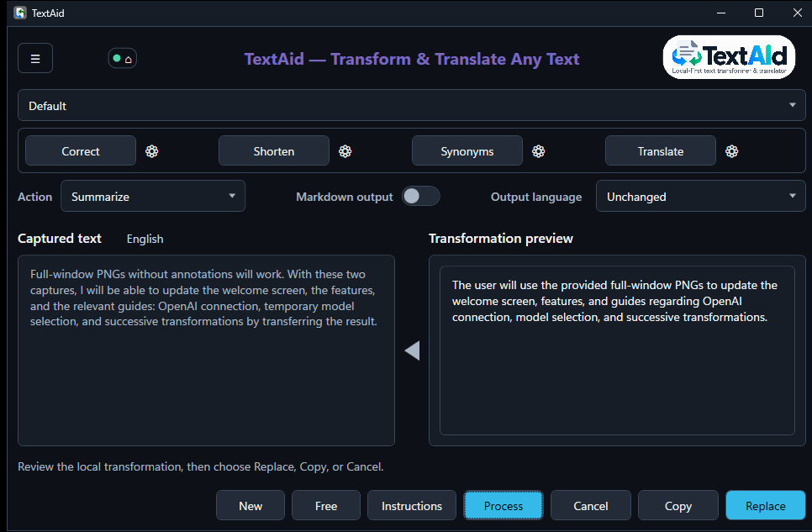Image resolution: width=812 pixels, height=532 pixels.
Task: Click the review status message text
Action: tap(200, 466)
